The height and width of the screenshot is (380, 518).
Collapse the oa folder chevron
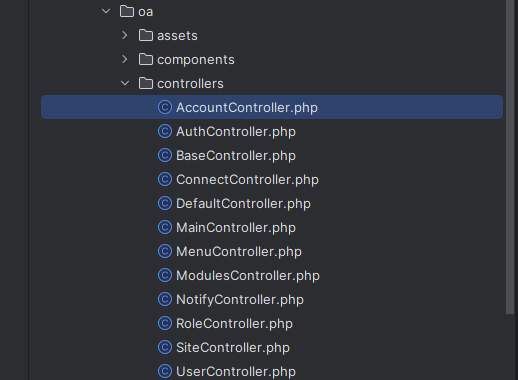pos(106,11)
